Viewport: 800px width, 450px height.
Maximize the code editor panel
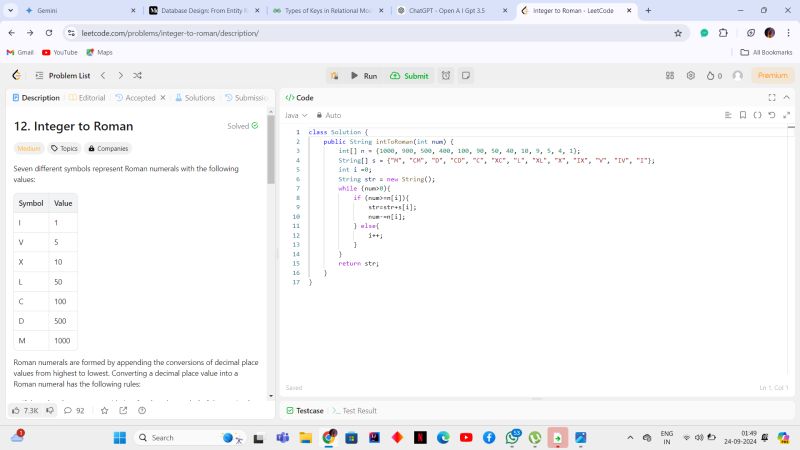(x=771, y=98)
